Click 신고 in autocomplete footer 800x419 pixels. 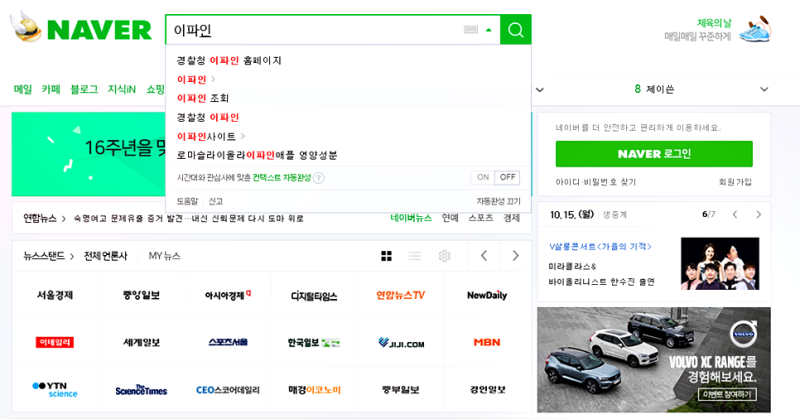point(215,201)
